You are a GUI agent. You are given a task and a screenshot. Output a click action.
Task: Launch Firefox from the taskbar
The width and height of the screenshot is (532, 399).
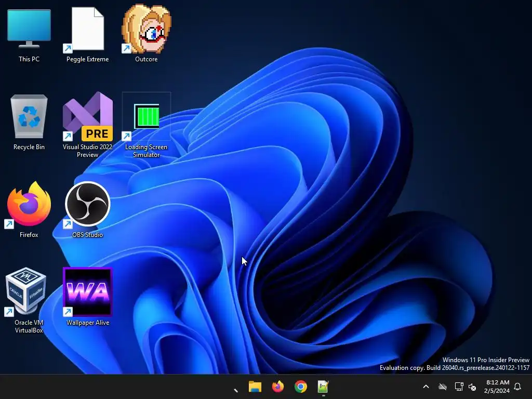tap(278, 387)
